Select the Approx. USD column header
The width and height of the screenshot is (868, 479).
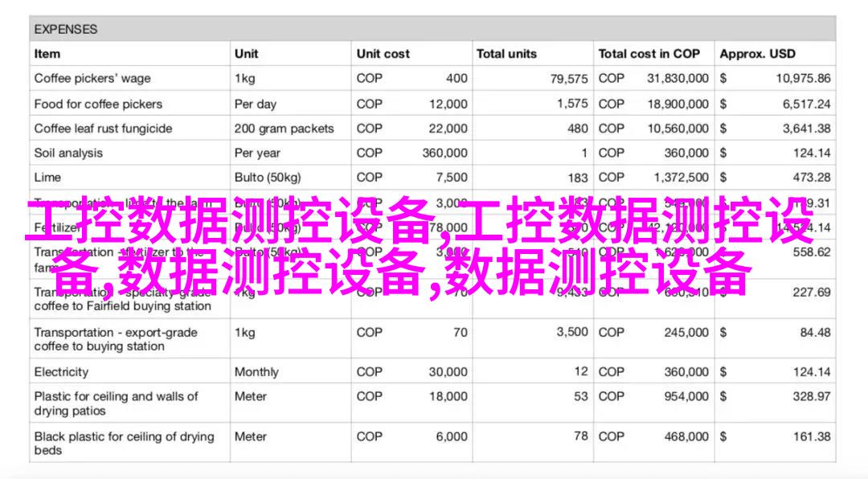click(x=757, y=54)
